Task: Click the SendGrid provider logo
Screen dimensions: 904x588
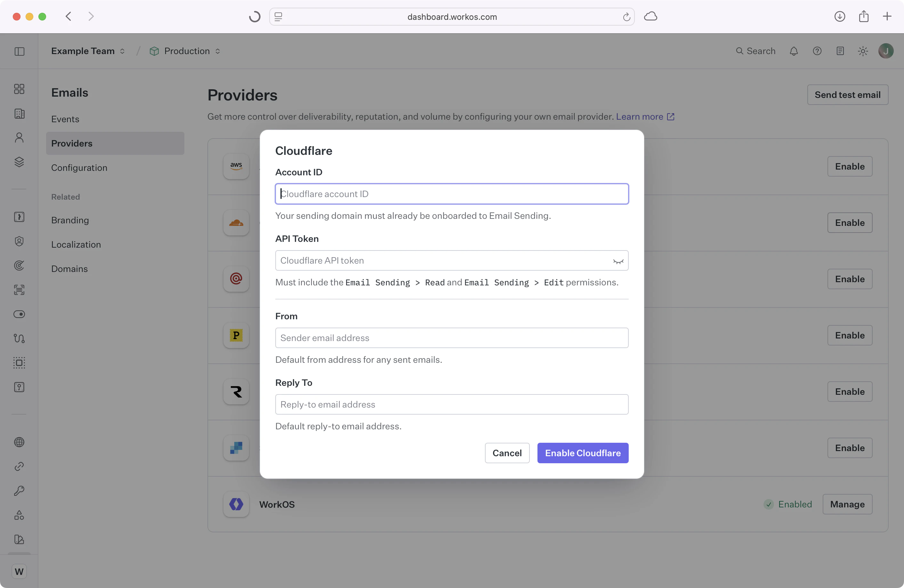Action: click(236, 448)
